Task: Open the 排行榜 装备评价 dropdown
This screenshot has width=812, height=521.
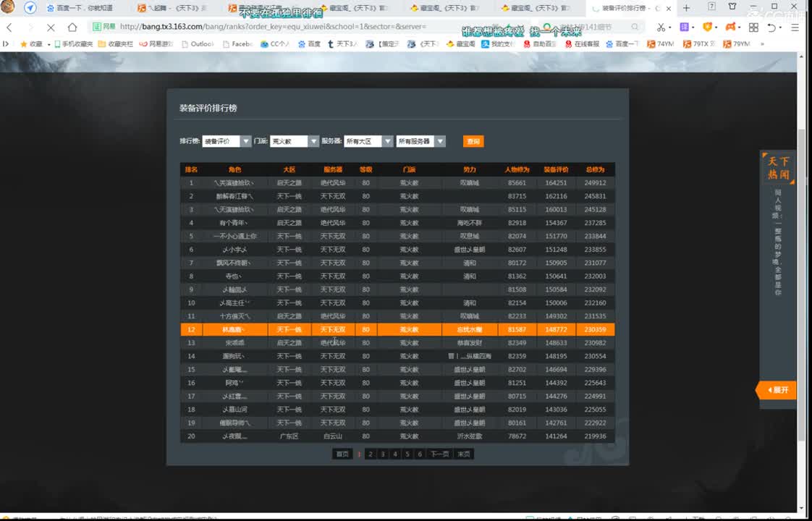Action: (x=227, y=141)
